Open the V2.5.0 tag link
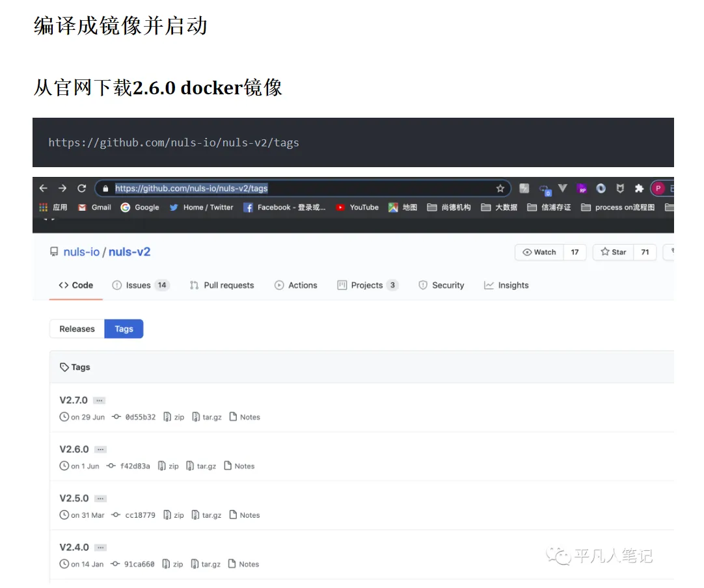The width and height of the screenshot is (704, 588). tap(74, 498)
